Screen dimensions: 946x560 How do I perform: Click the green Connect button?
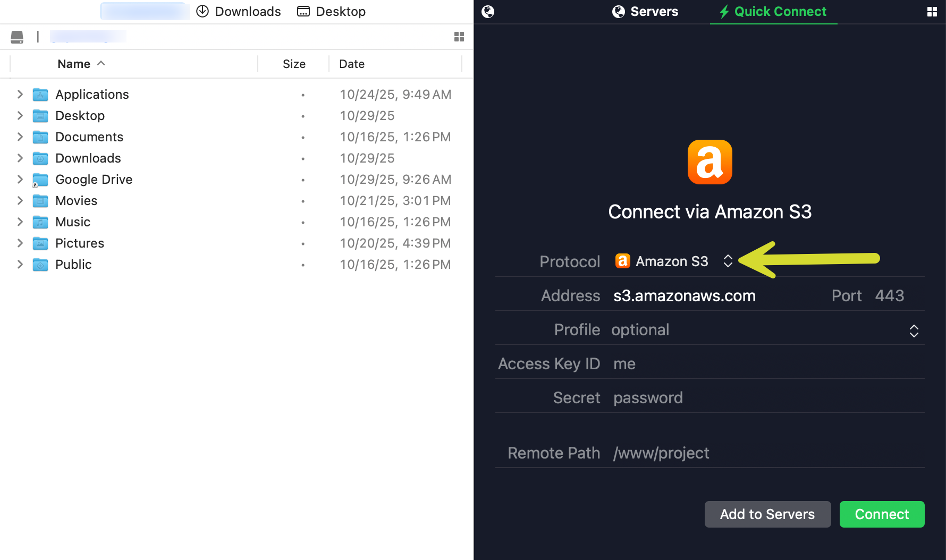[x=882, y=514]
